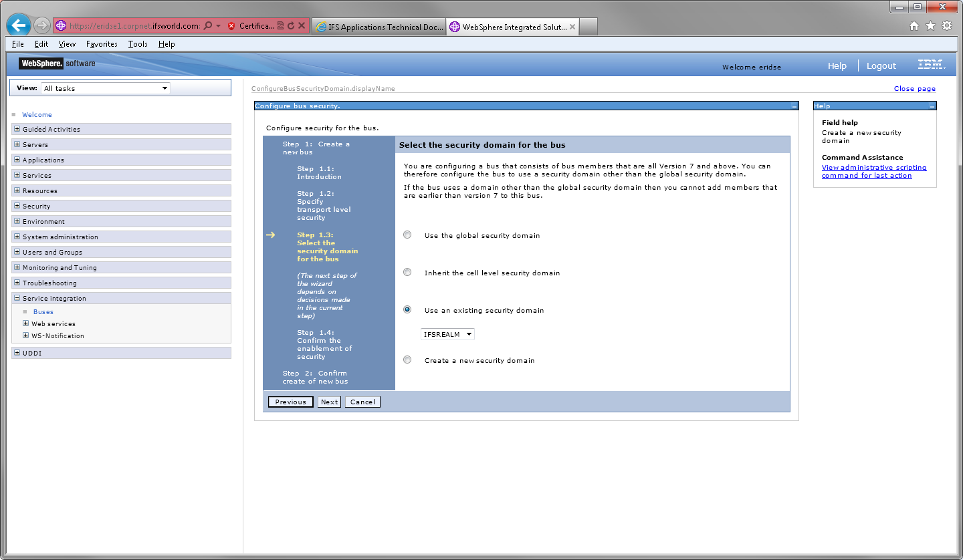Click the WebSphere software logo
The image size is (963, 560).
(58, 63)
